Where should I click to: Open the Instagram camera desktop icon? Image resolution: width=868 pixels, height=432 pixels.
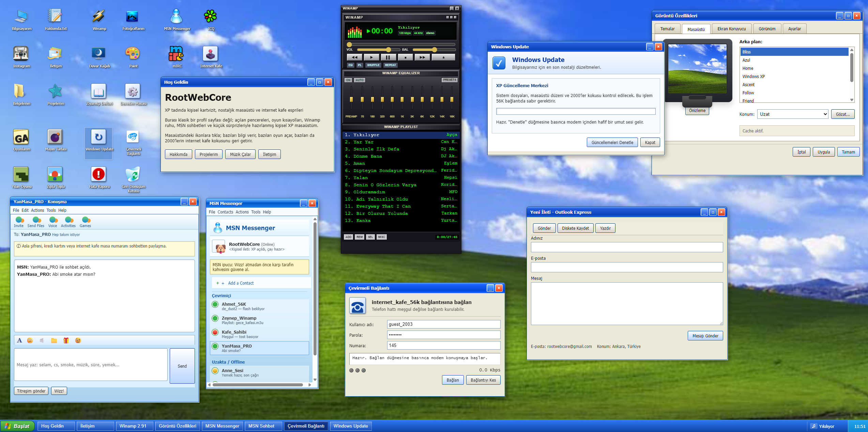[x=21, y=57]
